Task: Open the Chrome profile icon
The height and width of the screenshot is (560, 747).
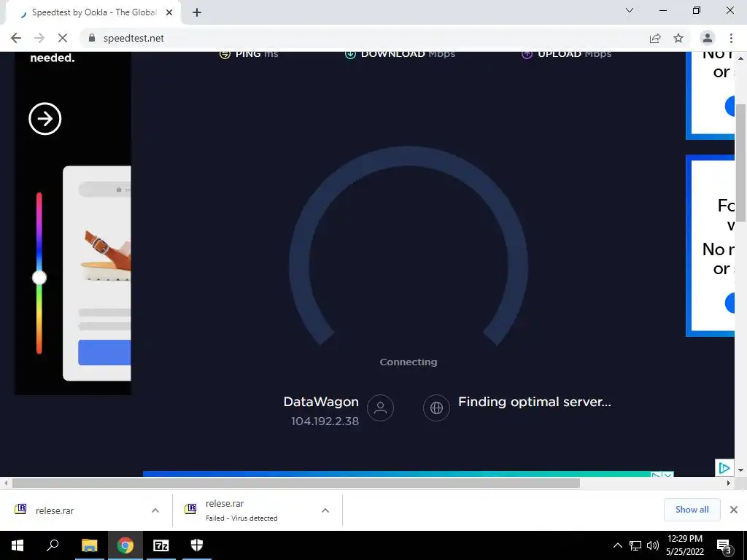Action: point(707,38)
